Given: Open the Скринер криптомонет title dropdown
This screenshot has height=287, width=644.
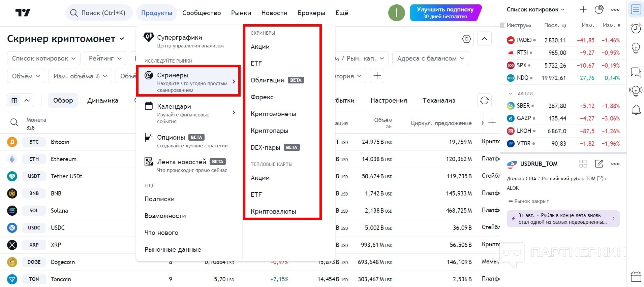Looking at the screenshot, I should pos(66,39).
